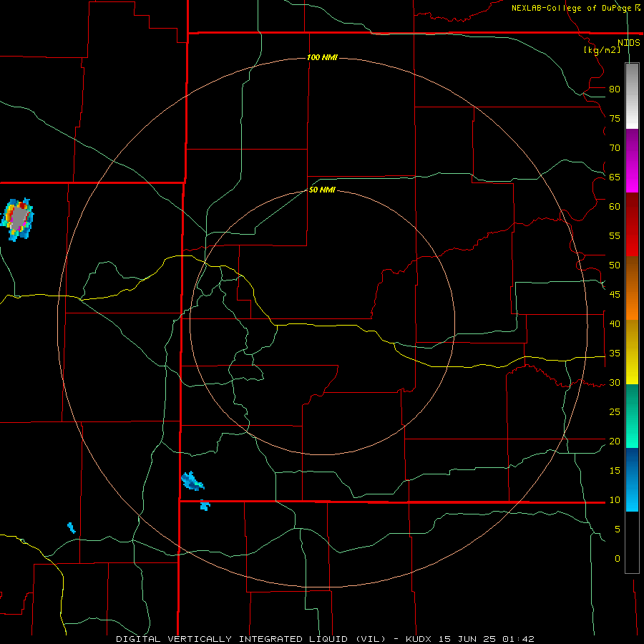Click the 50 NMI range ring label

click(x=323, y=190)
